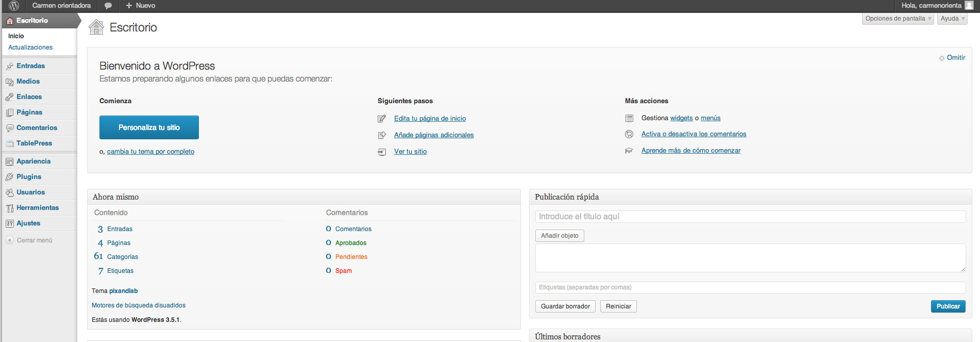Click the Páginas pages icon
The width and height of the screenshot is (980, 342).
tap(10, 112)
